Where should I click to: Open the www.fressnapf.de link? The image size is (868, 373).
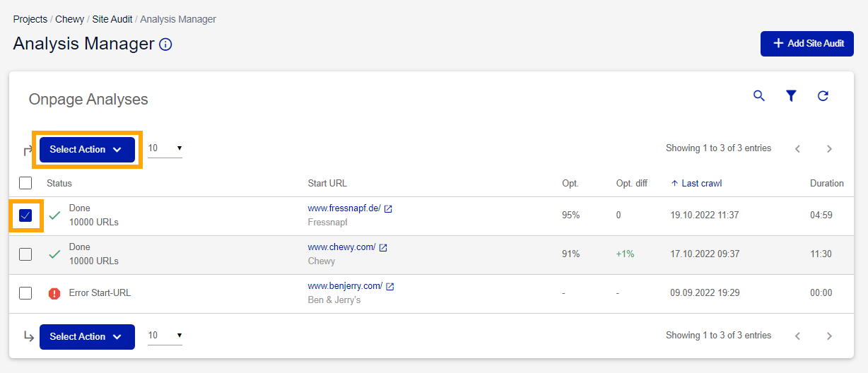click(x=344, y=208)
